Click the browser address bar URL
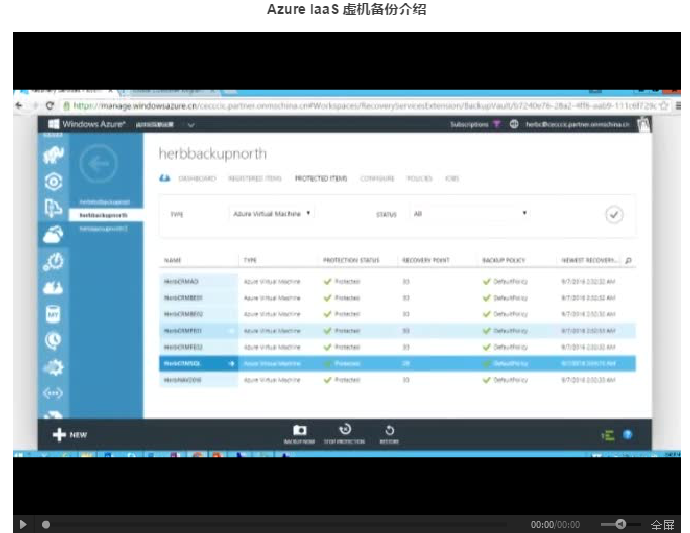Image resolution: width=690 pixels, height=533 pixels. pyautogui.click(x=365, y=106)
